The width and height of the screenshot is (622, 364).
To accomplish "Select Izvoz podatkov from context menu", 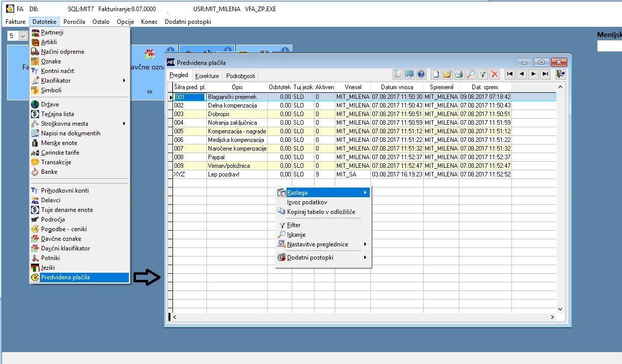I will tap(307, 202).
